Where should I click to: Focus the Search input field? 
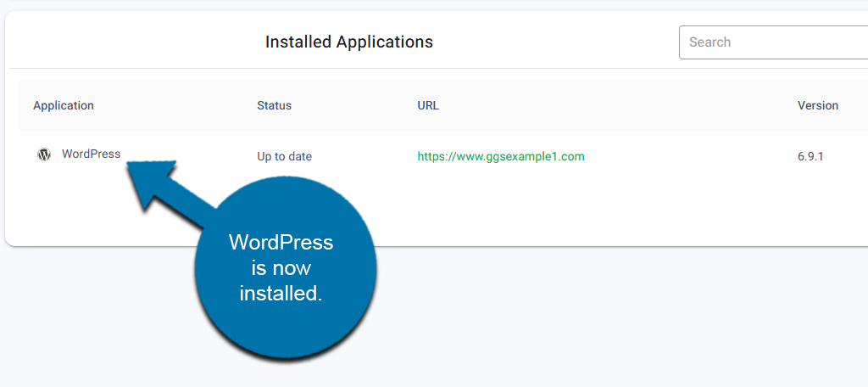coord(771,42)
